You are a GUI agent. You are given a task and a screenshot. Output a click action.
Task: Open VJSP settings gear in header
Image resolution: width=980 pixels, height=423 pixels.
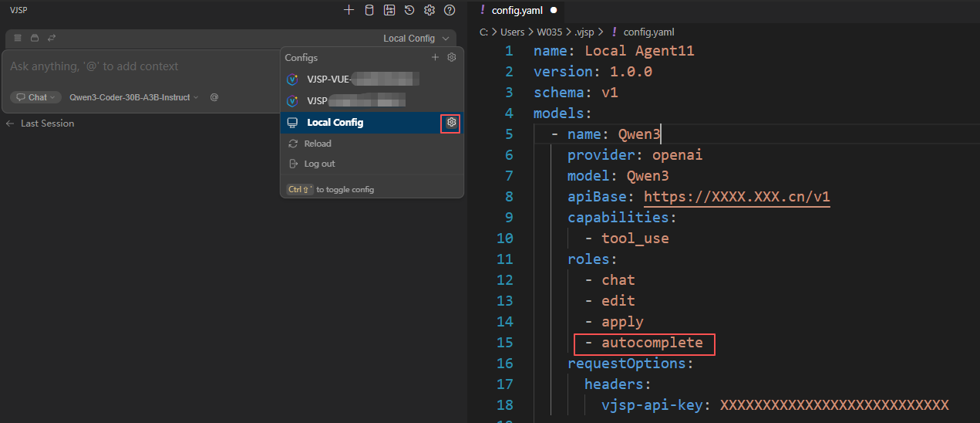click(429, 10)
